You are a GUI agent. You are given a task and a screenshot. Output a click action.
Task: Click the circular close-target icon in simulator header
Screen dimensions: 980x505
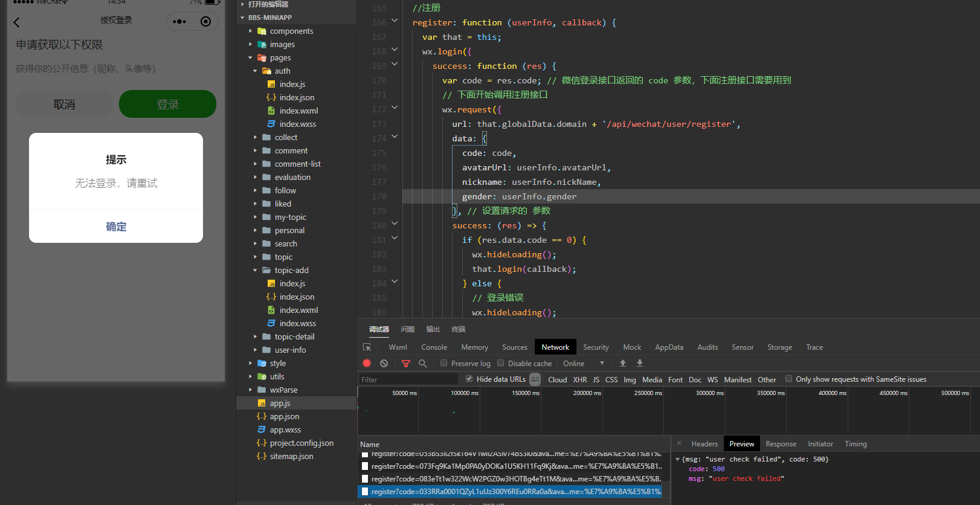pyautogui.click(x=205, y=22)
